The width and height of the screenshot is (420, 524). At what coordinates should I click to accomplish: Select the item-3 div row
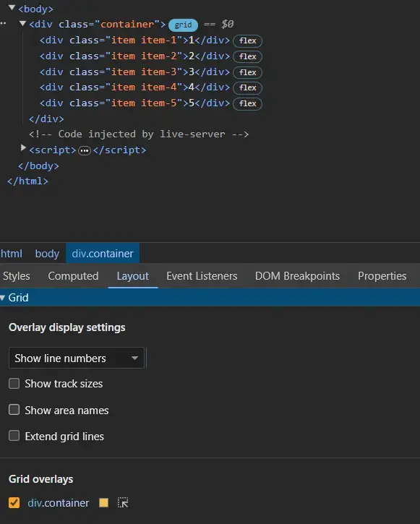tap(134, 72)
